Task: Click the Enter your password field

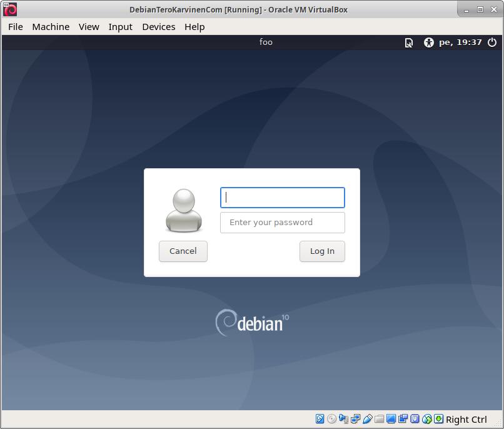Action: point(282,223)
